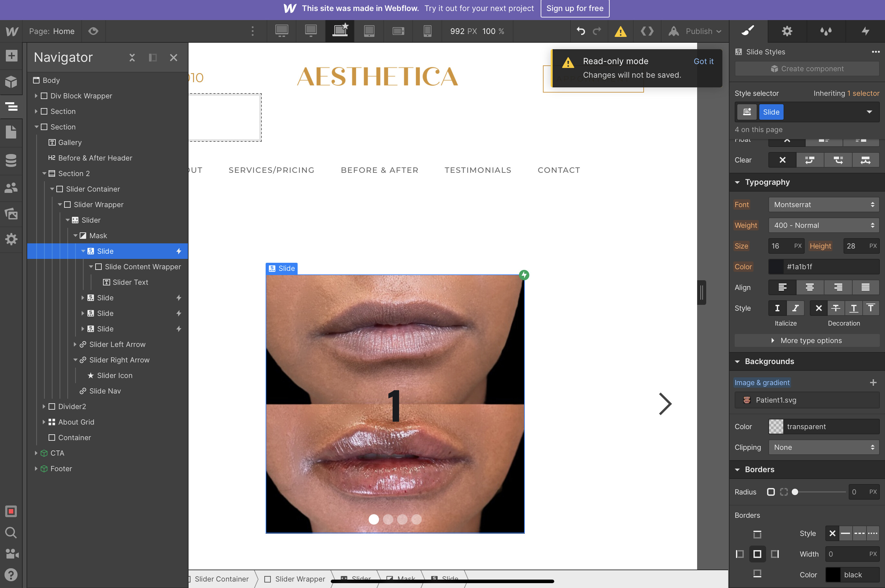Open the Assets panel icon
Viewport: 885px width, 588px height.
coord(11,214)
